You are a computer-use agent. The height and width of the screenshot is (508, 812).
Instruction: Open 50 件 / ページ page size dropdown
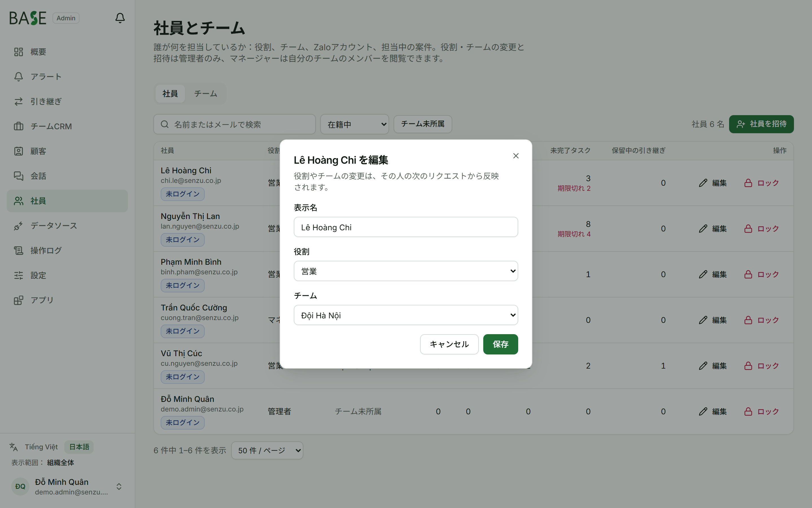267,450
